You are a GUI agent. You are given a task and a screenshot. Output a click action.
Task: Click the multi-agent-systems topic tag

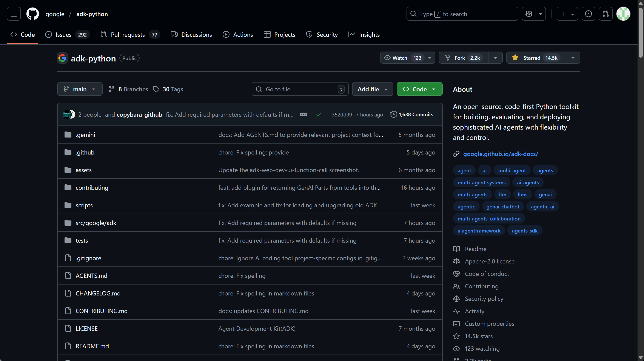click(482, 183)
